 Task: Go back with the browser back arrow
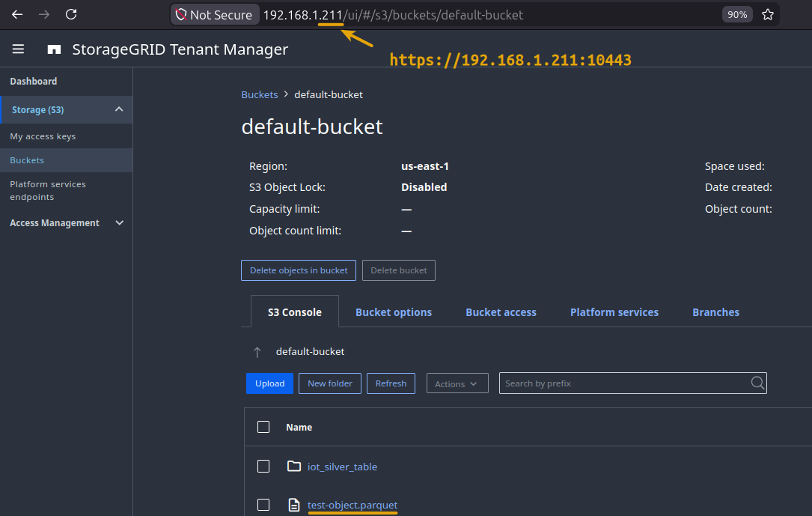click(x=17, y=14)
